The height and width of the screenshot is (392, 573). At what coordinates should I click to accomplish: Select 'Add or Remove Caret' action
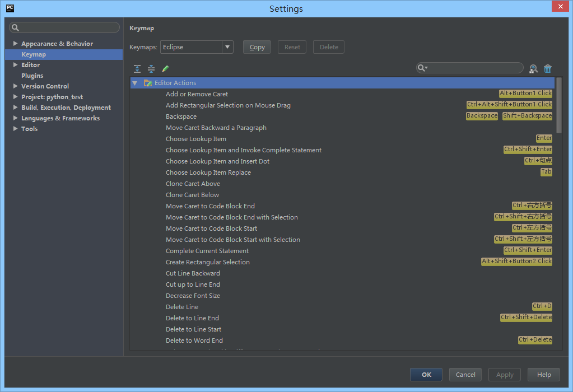point(197,94)
